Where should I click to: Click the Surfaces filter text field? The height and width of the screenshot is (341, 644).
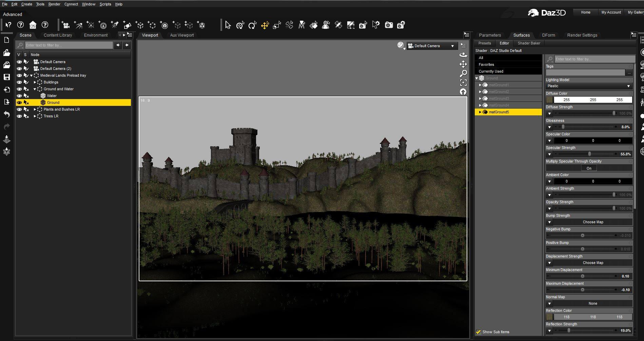pos(594,59)
